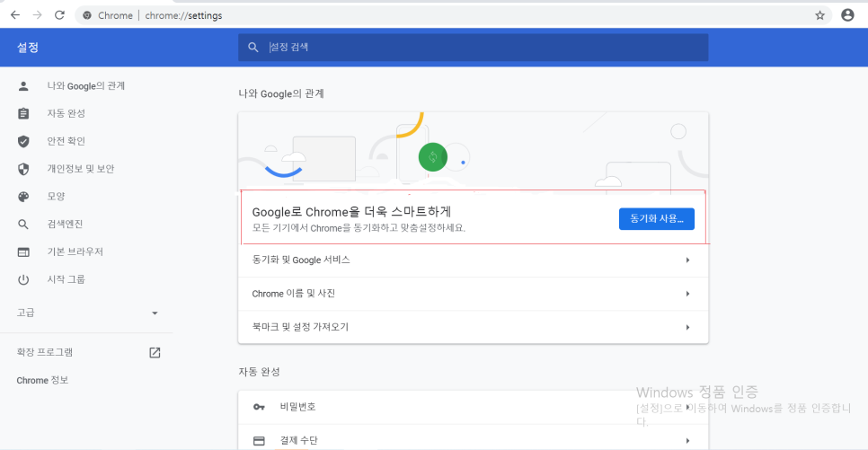
Task: Select 자동 완성 in sidebar
Action: pyautogui.click(x=66, y=113)
